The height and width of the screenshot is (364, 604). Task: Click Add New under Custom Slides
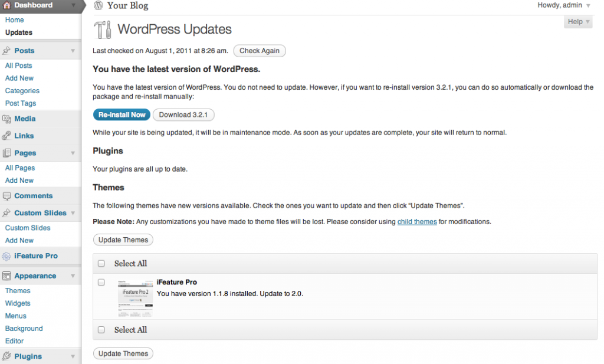pos(19,240)
